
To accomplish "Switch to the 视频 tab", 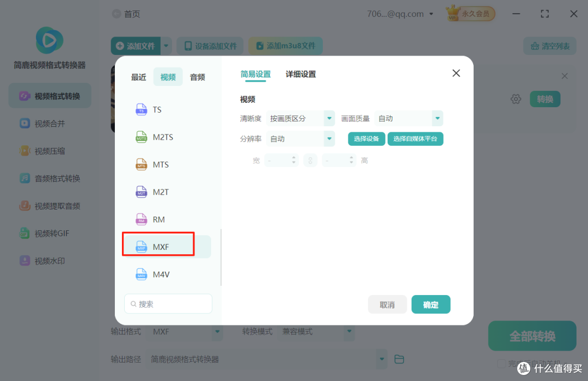I will click(x=168, y=77).
